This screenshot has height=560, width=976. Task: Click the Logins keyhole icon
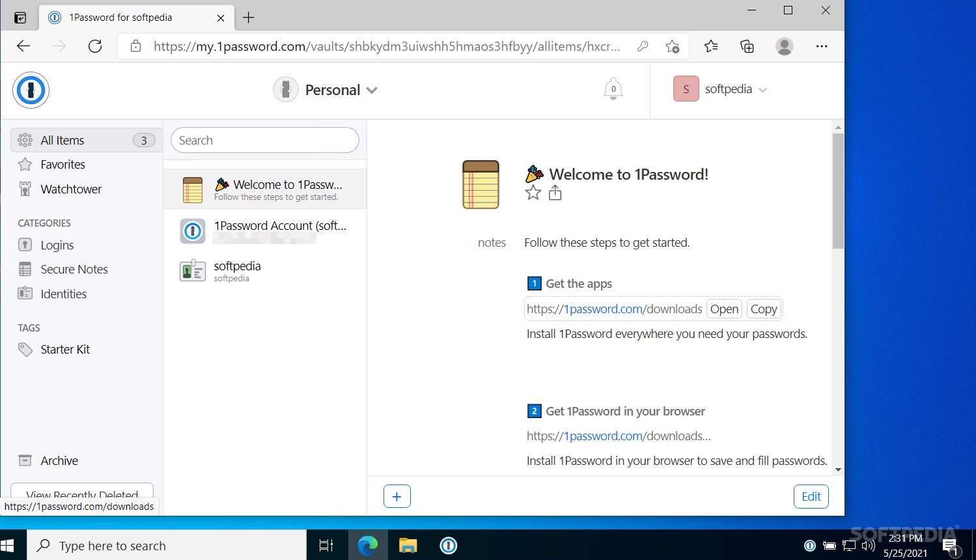click(25, 245)
